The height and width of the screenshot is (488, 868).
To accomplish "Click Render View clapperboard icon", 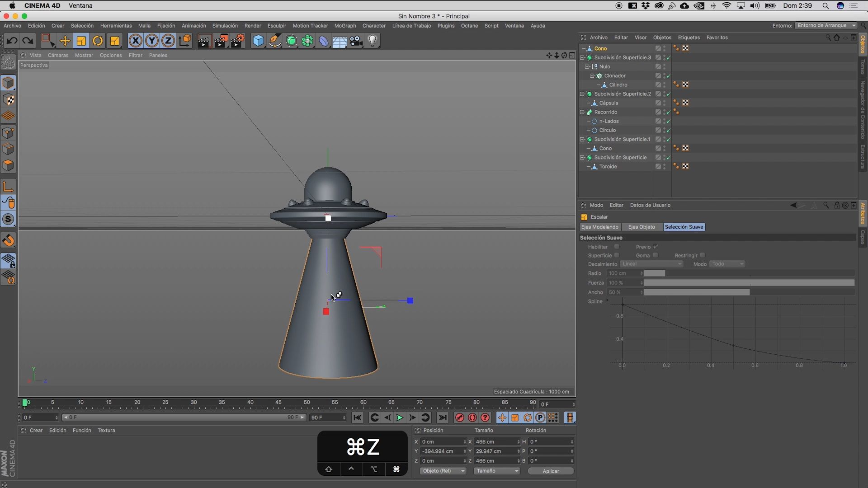I will [x=204, y=41].
